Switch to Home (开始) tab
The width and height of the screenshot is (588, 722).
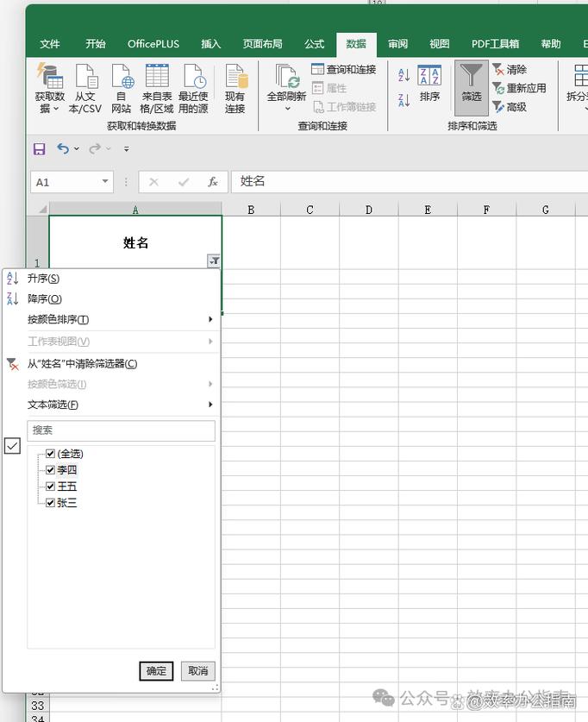tap(95, 44)
